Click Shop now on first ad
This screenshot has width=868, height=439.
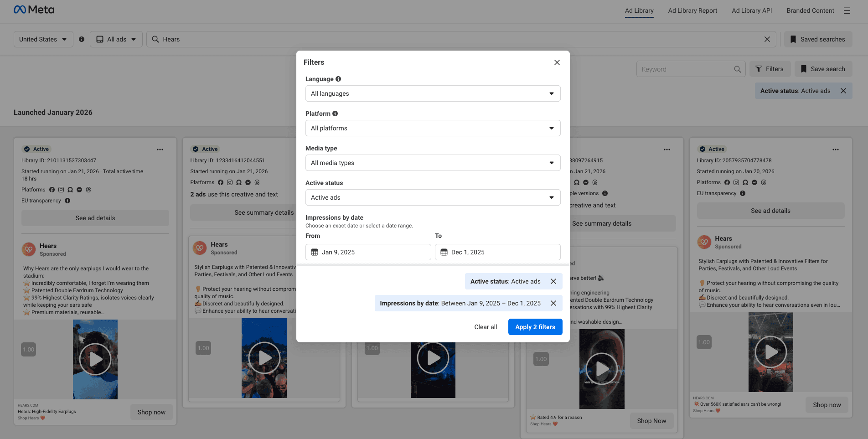pyautogui.click(x=151, y=412)
